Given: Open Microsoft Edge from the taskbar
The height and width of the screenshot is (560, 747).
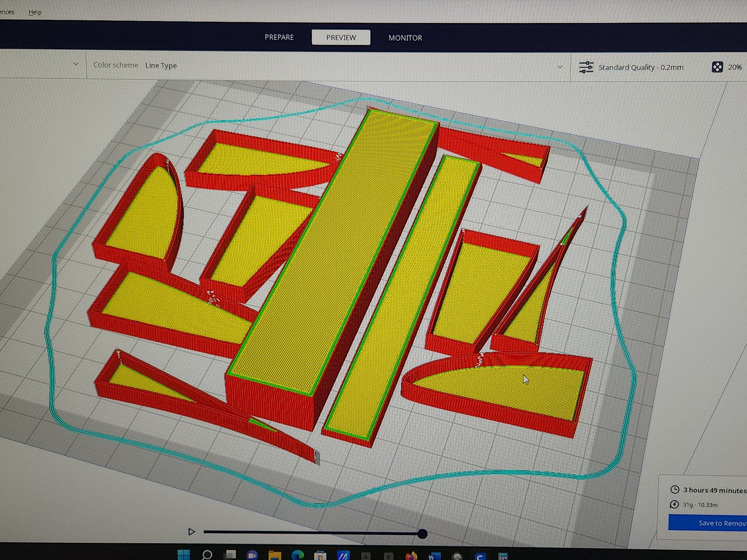Looking at the screenshot, I should tap(297, 555).
